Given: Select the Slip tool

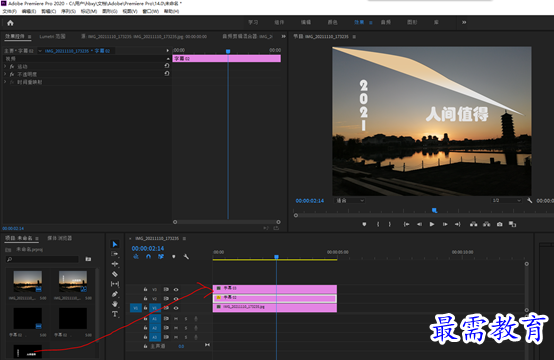Looking at the screenshot, I should (115, 284).
